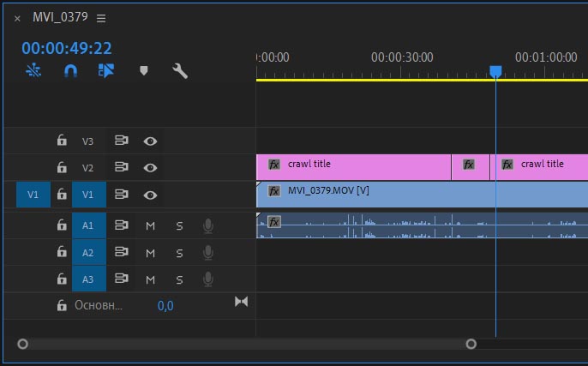Image resolution: width=588 pixels, height=366 pixels.
Task: Toggle sync lock on V3
Action: pos(122,141)
